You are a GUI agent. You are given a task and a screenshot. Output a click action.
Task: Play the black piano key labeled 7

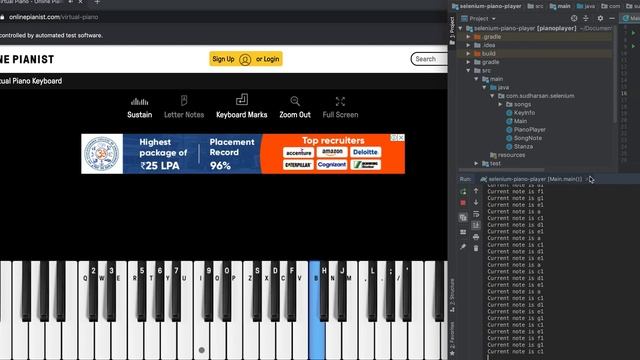click(x=176, y=290)
